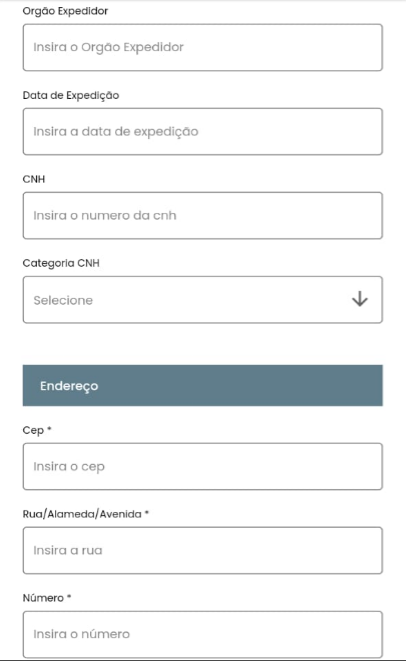Open the Categoria CNH Selecione dropdown
This screenshot has width=406, height=661.
(203, 300)
